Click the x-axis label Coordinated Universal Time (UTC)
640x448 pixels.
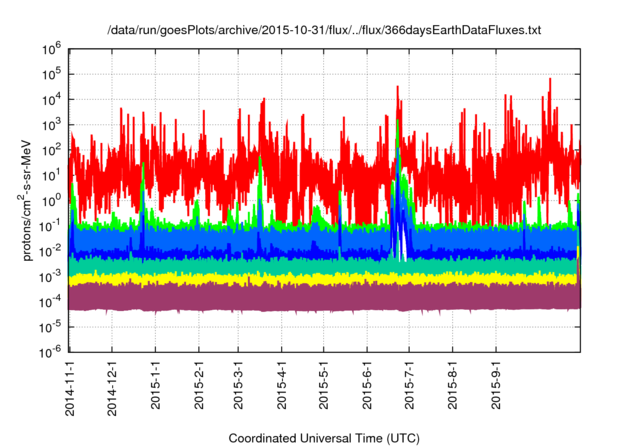point(324,438)
